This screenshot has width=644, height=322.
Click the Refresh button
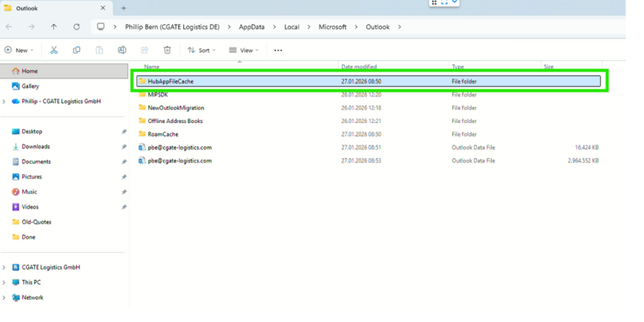pyautogui.click(x=76, y=27)
